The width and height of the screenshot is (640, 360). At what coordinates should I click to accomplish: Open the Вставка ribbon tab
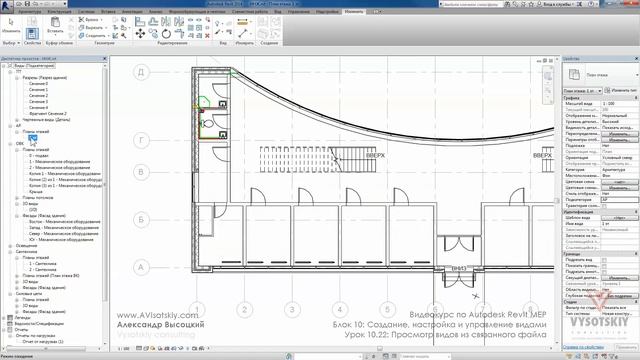point(108,12)
